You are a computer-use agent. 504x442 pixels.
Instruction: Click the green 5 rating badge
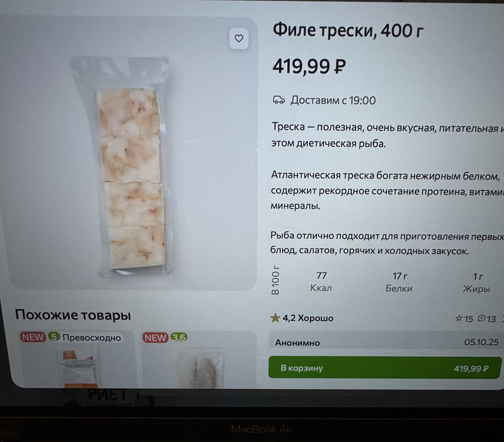click(54, 337)
